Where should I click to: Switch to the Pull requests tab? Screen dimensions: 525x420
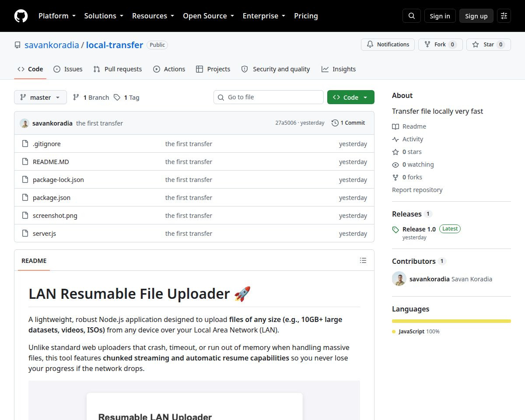point(118,69)
